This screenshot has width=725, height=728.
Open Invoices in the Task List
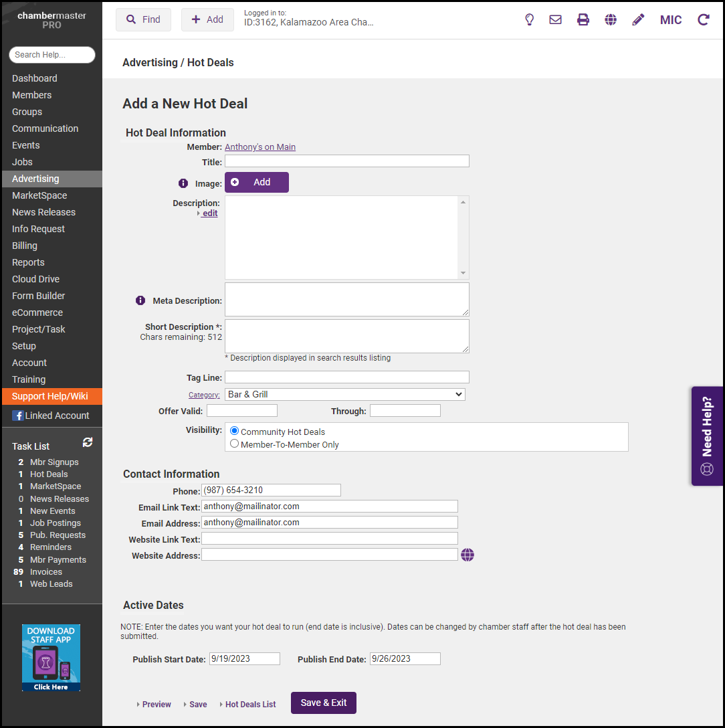coord(46,572)
